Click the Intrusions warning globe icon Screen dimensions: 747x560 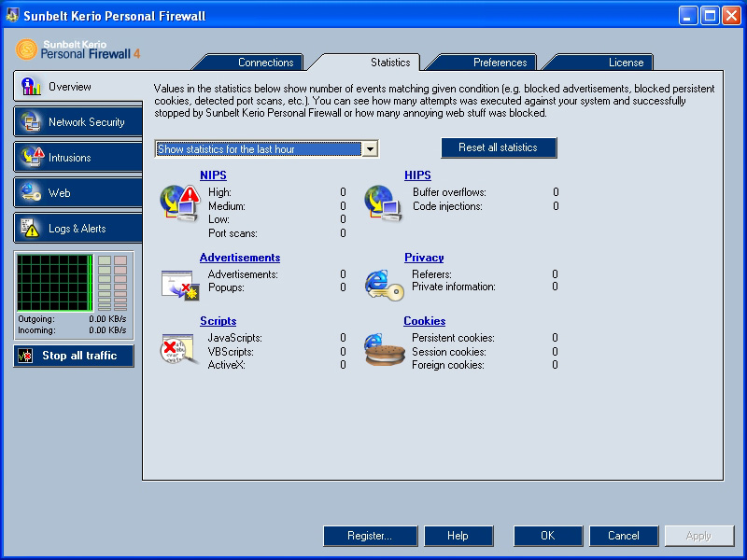pyautogui.click(x=32, y=157)
